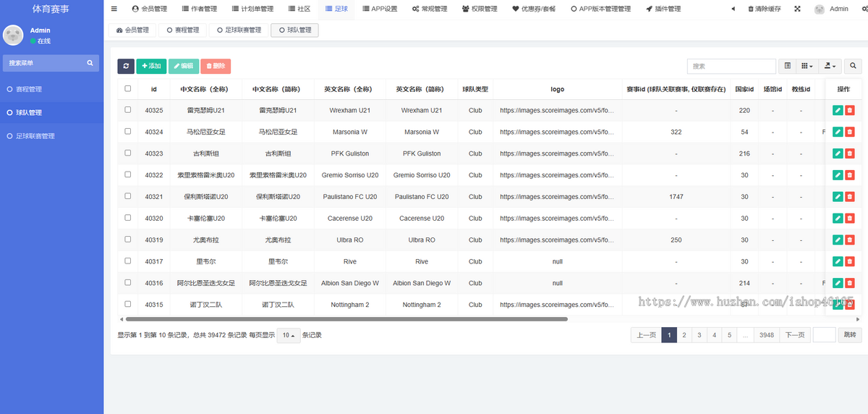Open the rows-per-page 10 dropdown
Image resolution: width=868 pixels, height=414 pixels.
(289, 335)
